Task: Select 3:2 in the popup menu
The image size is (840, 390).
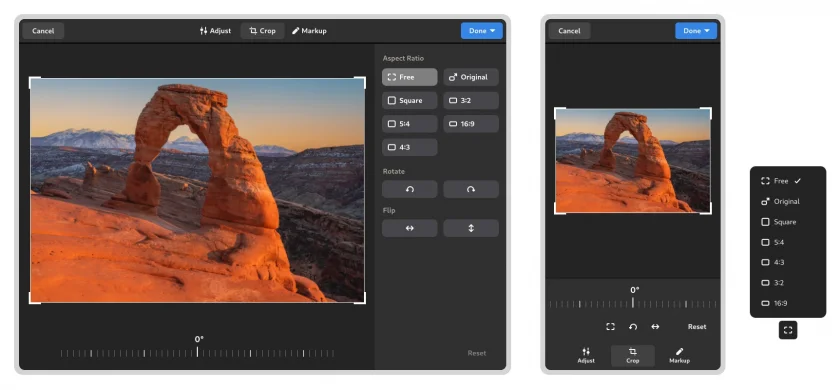Action: (x=788, y=283)
